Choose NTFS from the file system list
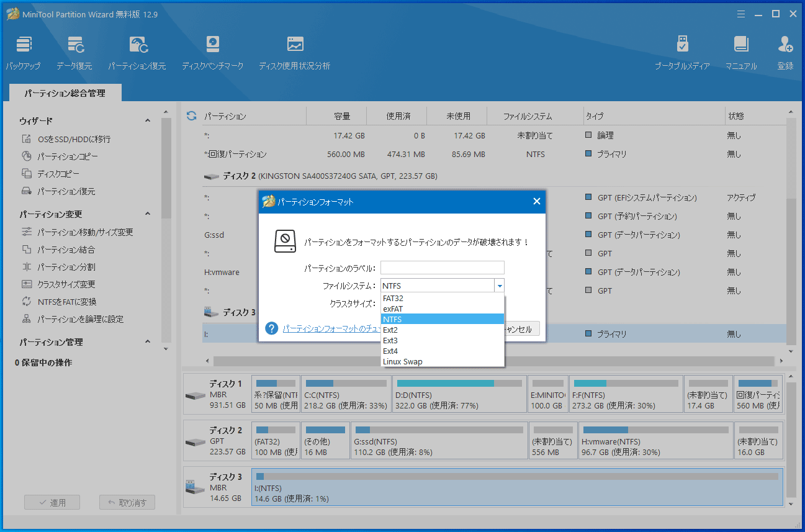 (x=443, y=319)
